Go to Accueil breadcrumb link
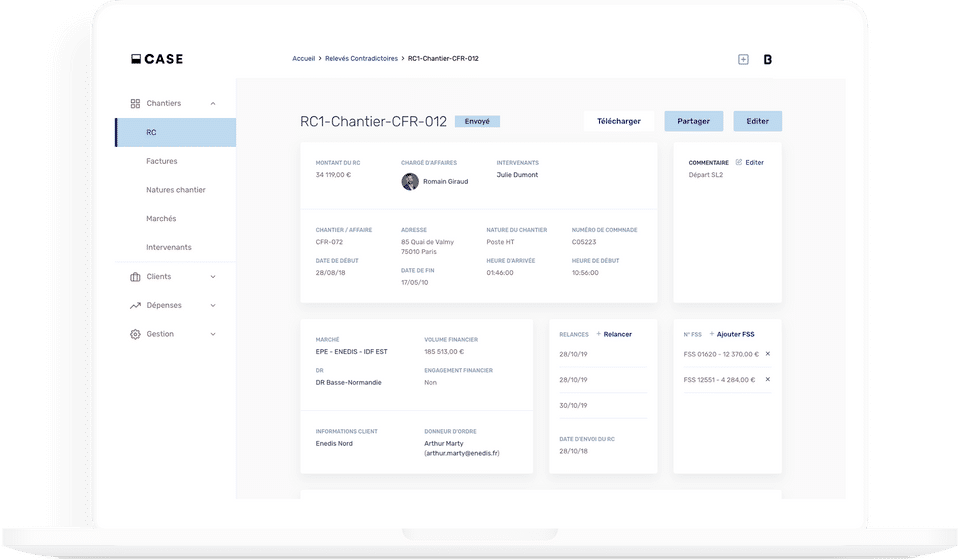Screen dimensions: 960x560 (x=303, y=59)
